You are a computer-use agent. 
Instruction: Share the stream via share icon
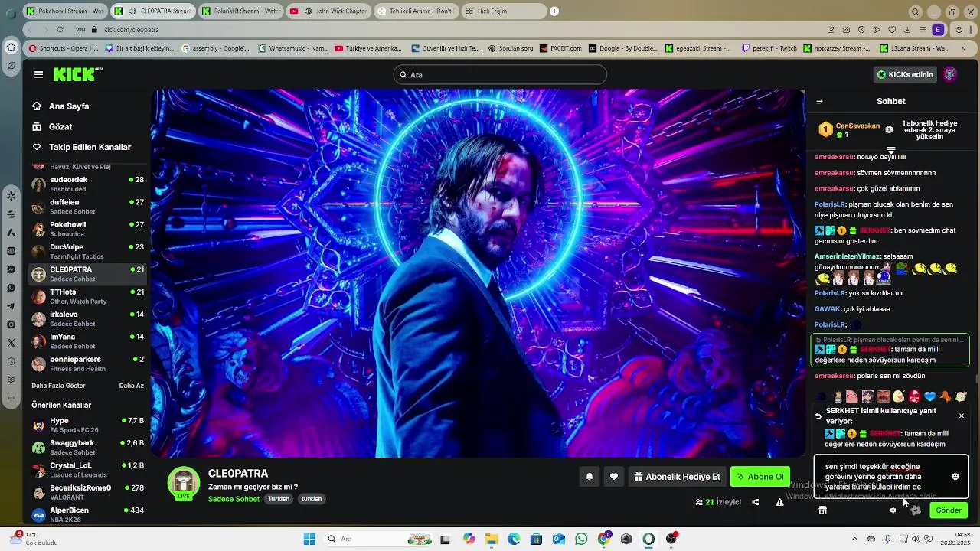755,502
